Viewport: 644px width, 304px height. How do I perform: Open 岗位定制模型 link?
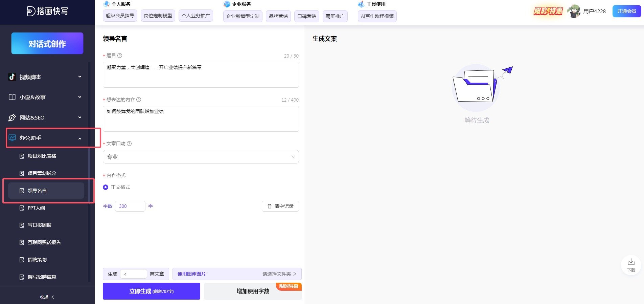(158, 16)
